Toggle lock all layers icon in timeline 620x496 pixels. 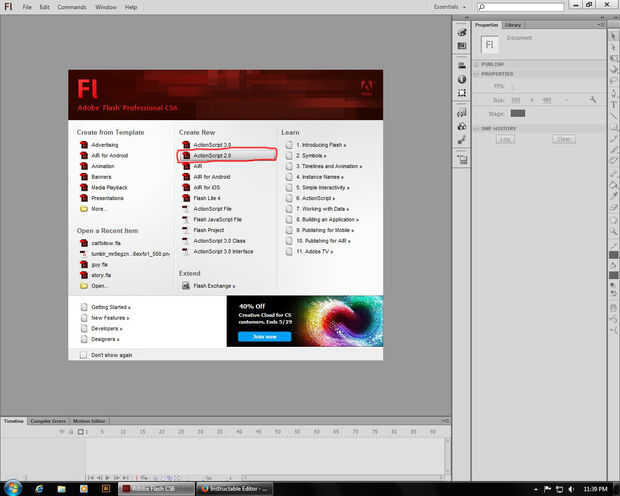point(71,432)
